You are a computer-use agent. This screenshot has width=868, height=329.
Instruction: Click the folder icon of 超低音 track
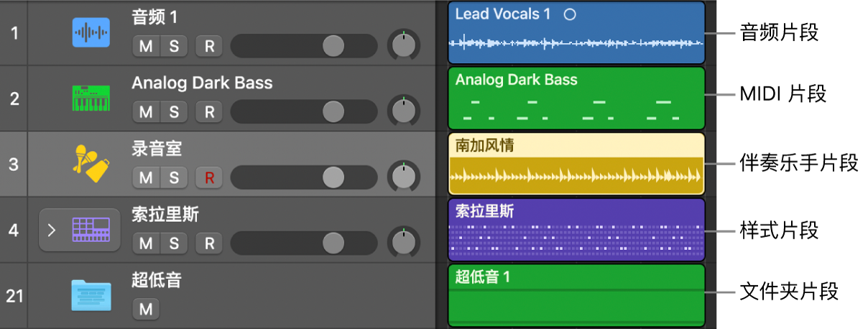pyautogui.click(x=91, y=295)
